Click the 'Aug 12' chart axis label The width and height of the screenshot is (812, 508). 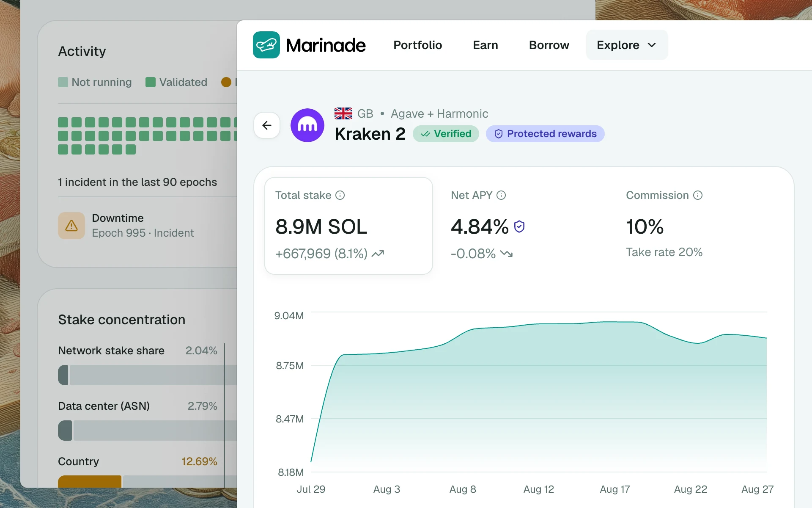[539, 489]
